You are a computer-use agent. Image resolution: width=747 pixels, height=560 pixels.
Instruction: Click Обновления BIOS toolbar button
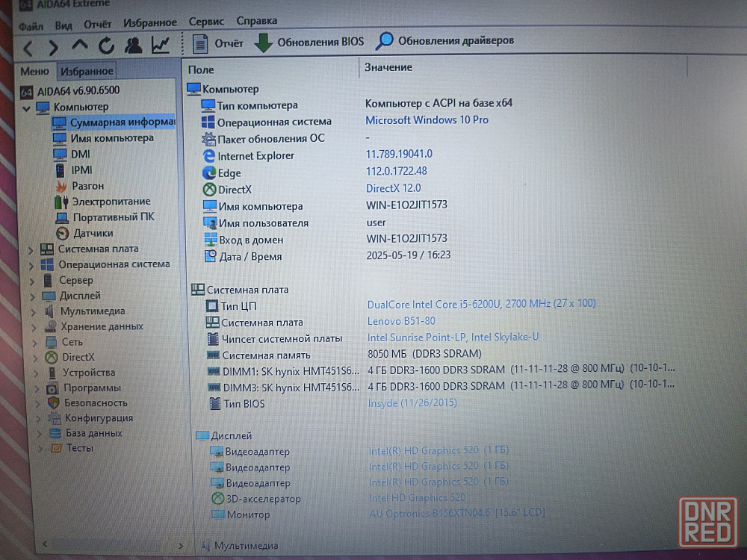click(309, 42)
